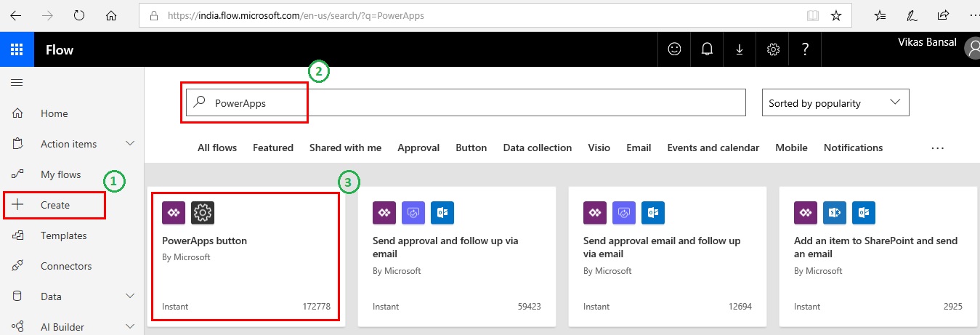Open Vikas Bansal account avatar
Viewport: 980px width, 335px height.
tap(973, 49)
